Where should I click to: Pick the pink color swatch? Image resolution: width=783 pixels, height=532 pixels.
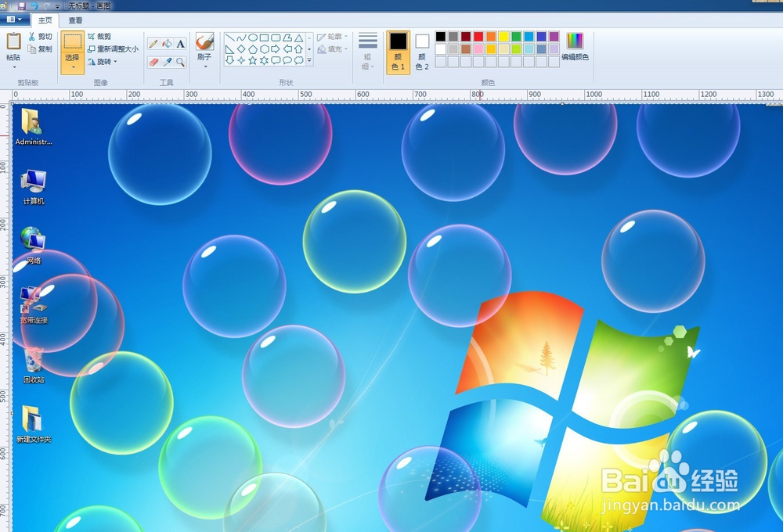478,49
